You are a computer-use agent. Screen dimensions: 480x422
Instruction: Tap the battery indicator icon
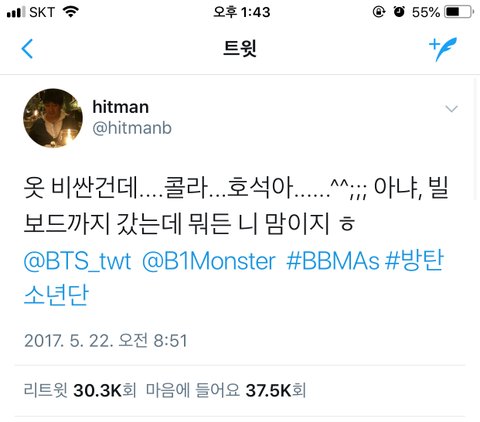click(459, 12)
